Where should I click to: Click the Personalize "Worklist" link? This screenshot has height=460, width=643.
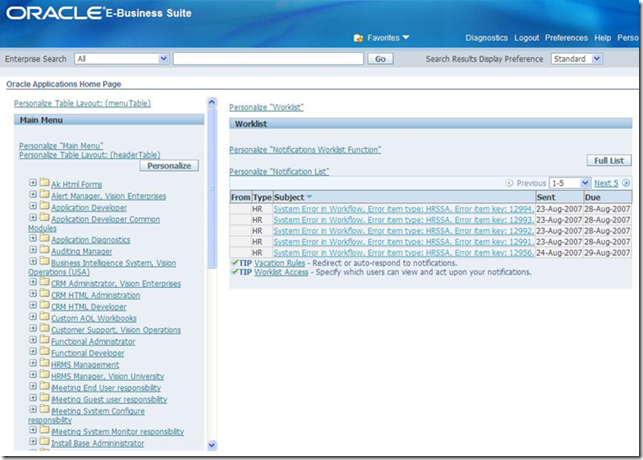pyautogui.click(x=266, y=107)
